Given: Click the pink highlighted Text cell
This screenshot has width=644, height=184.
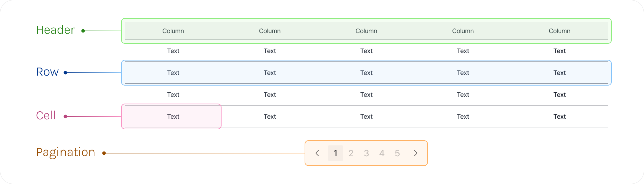Looking at the screenshot, I should click(173, 116).
